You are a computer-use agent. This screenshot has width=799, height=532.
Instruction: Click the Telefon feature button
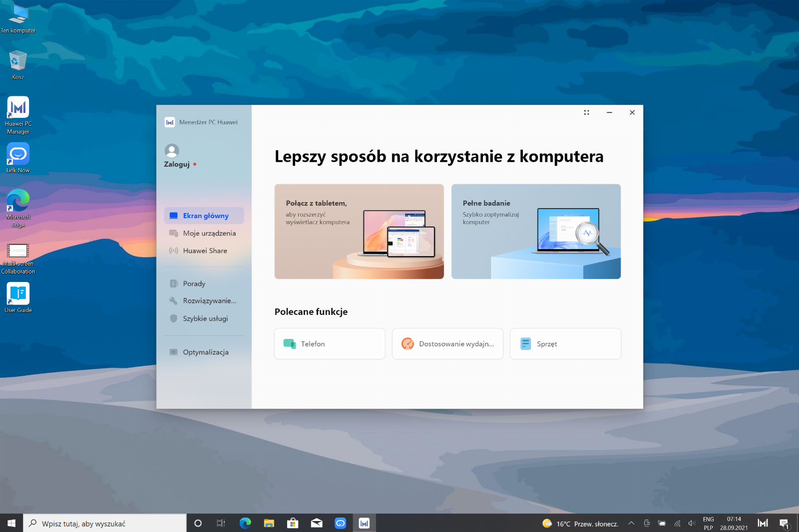[330, 344]
